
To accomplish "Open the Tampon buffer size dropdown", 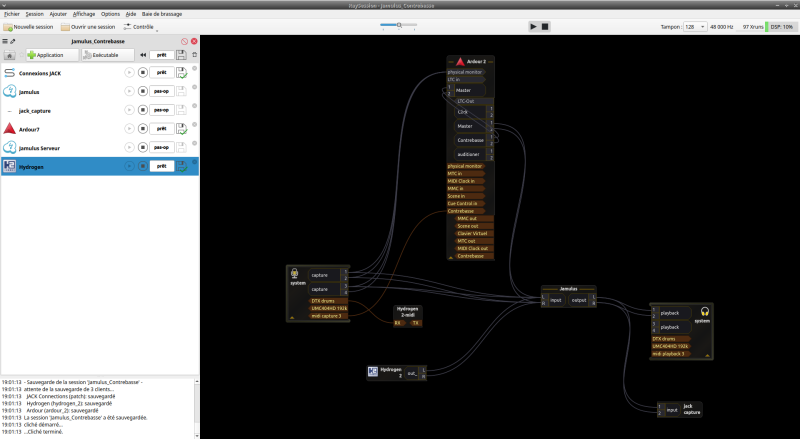I will (695, 27).
